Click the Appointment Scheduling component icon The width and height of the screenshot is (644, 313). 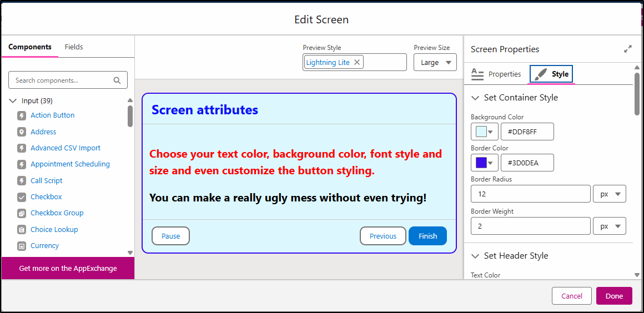tap(22, 164)
